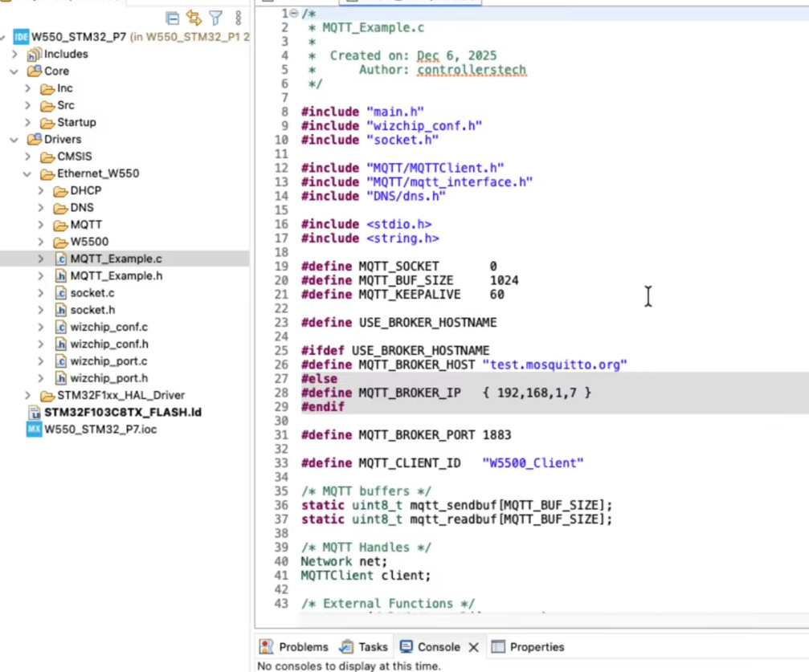Open the explorer View Menu dots
Image resolution: width=809 pixels, height=672 pixels.
[x=238, y=18]
